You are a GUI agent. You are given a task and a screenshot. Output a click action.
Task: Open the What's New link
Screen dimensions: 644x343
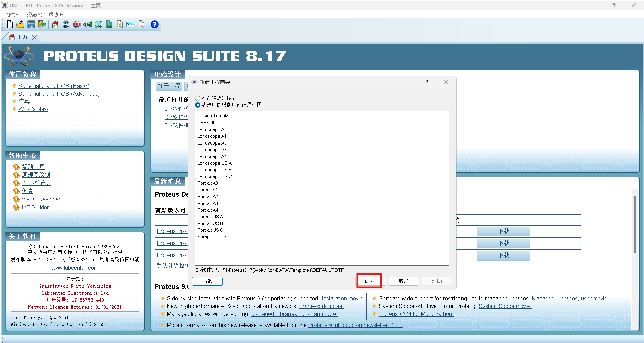[33, 109]
